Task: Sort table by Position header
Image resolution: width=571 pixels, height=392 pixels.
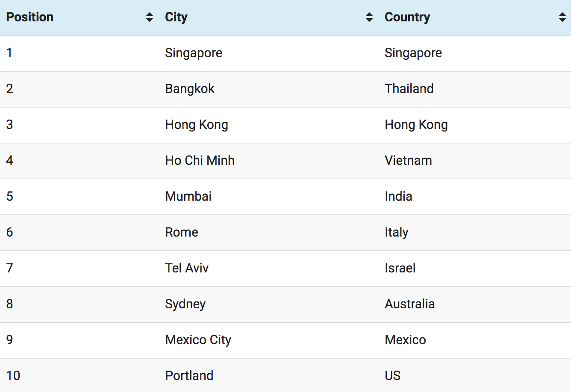Action: coord(79,18)
